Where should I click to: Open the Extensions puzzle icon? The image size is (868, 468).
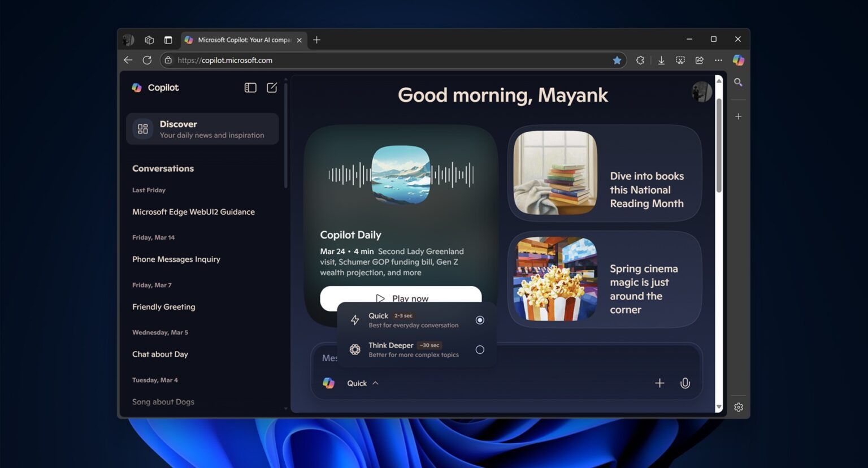(x=640, y=60)
